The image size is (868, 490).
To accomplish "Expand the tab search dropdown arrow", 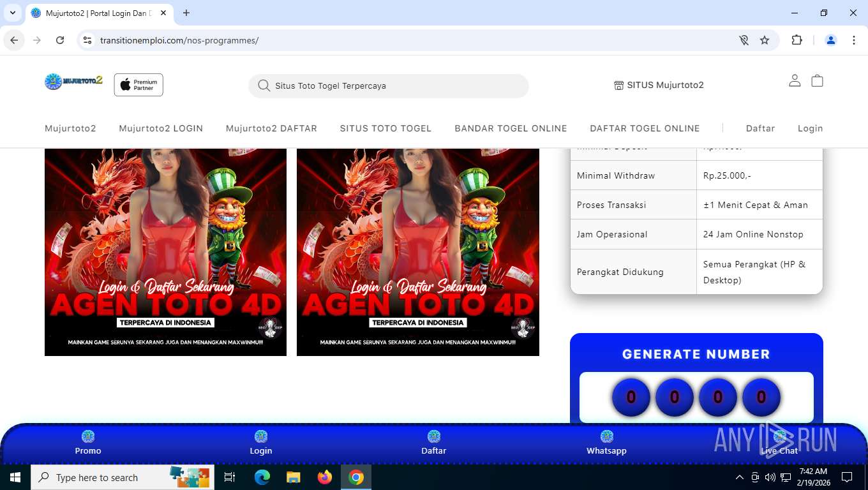I will click(x=12, y=13).
